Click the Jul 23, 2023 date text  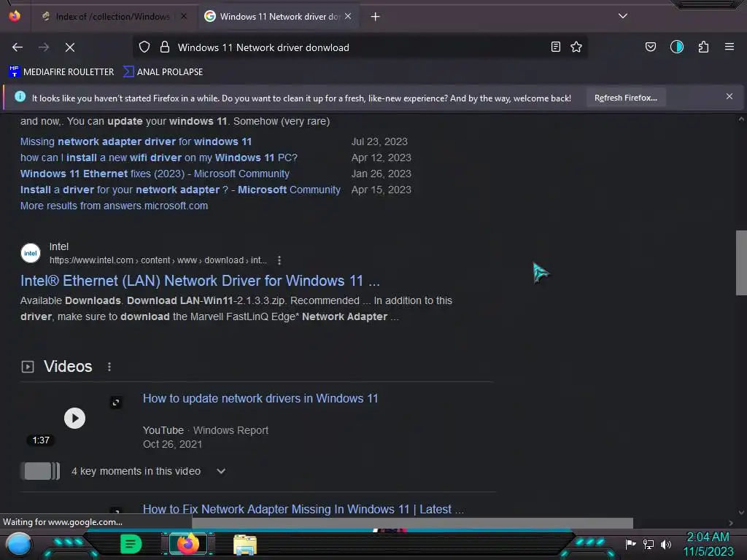(x=379, y=142)
